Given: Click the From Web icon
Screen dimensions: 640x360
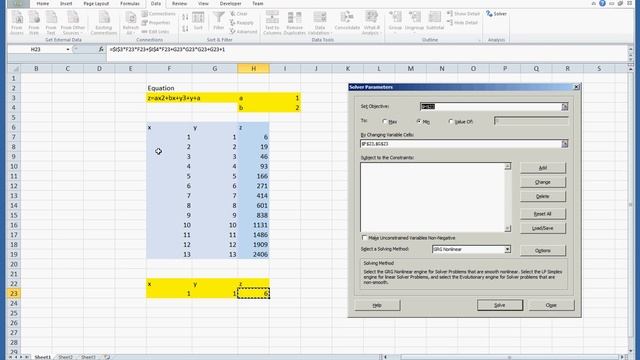Looking at the screenshot, I should click(x=34, y=23).
